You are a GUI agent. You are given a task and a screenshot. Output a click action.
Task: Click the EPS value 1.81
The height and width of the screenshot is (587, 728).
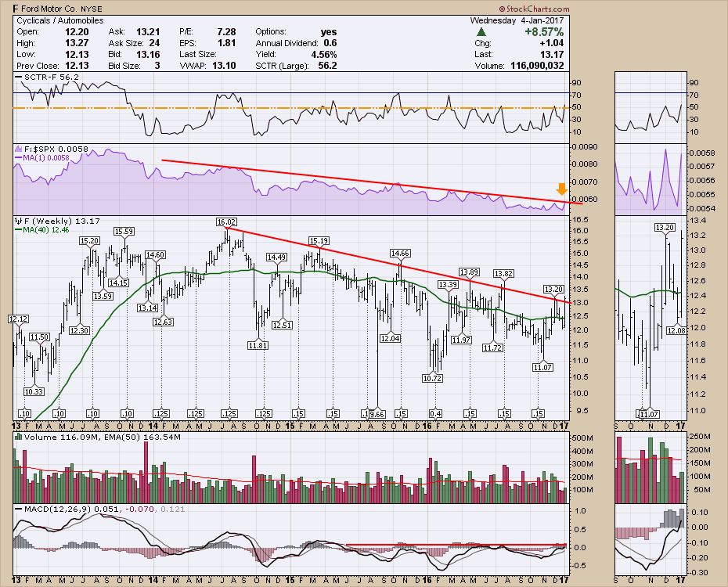pos(226,43)
